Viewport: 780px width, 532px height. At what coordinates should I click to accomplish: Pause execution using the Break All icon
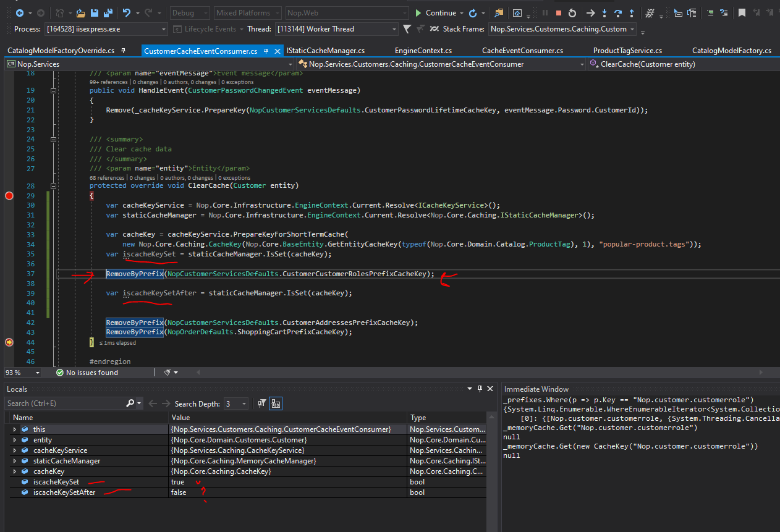[546, 12]
